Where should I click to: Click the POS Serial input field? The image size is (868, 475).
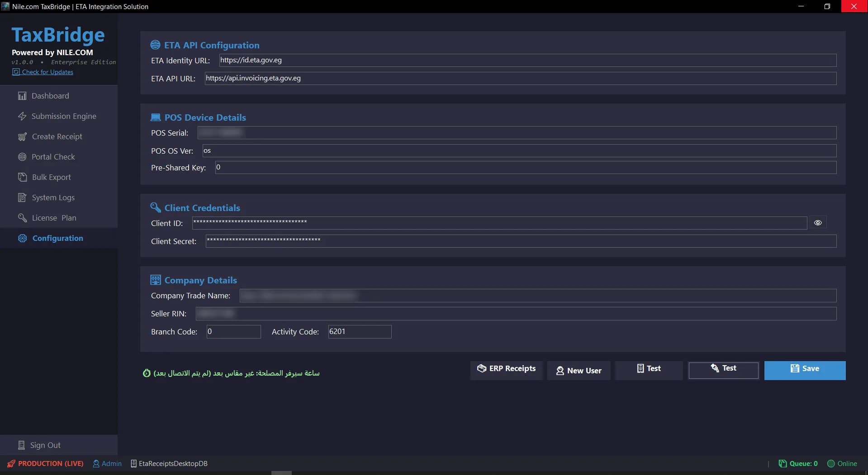[x=517, y=132]
